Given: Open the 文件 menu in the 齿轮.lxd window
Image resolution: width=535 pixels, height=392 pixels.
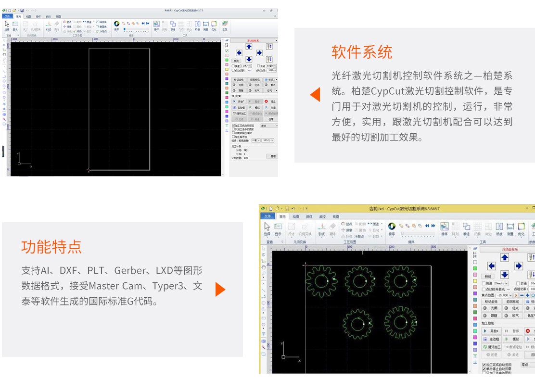Looking at the screenshot, I should [267, 216].
